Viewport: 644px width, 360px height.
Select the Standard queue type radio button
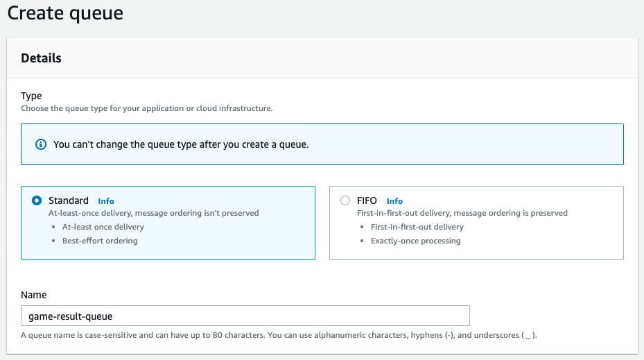click(x=37, y=200)
